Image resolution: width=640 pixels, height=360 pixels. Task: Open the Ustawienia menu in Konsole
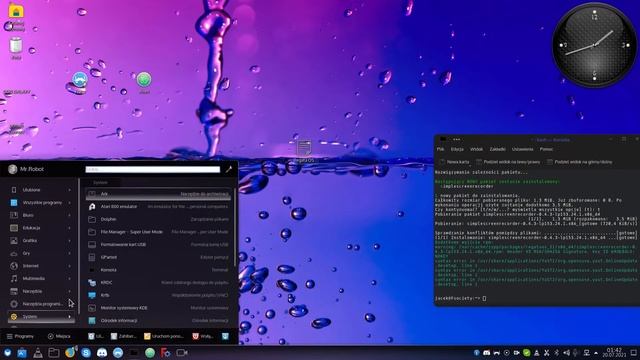point(522,149)
